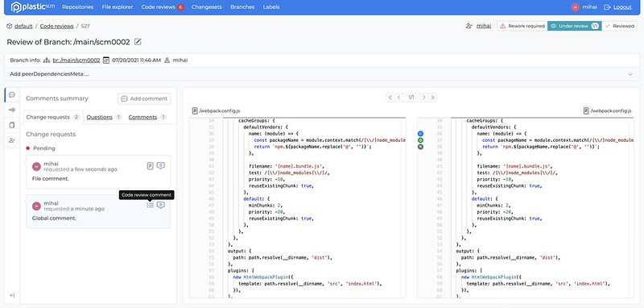
Task: Click the File comment. text
Action: click(51, 179)
